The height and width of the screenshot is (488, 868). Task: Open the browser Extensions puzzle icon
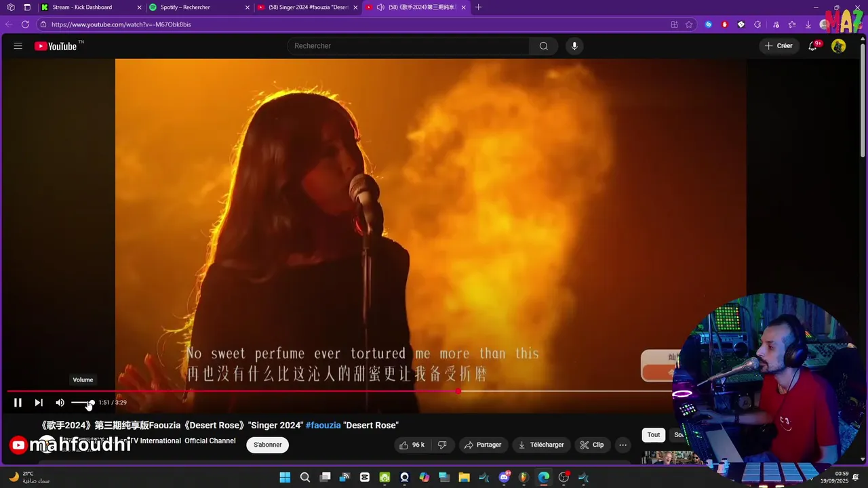(x=757, y=24)
